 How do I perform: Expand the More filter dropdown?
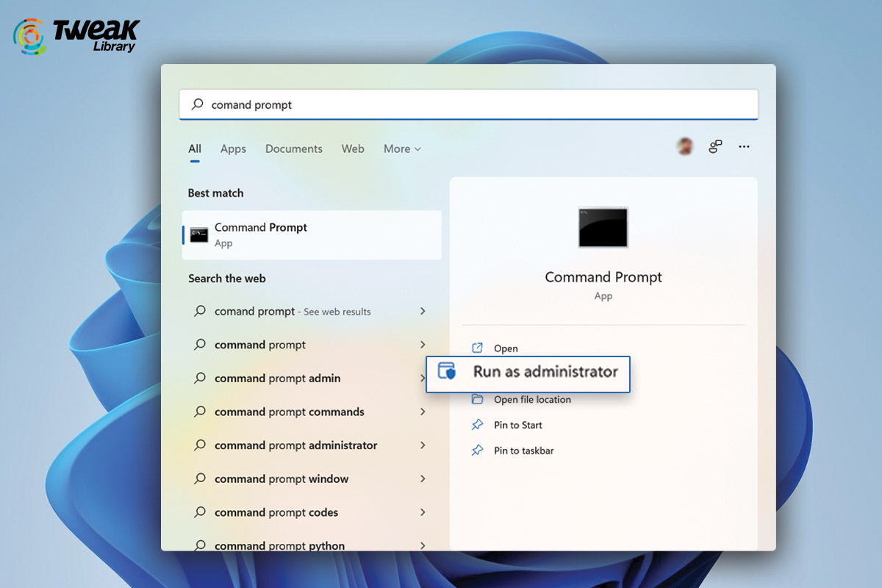[x=401, y=149]
